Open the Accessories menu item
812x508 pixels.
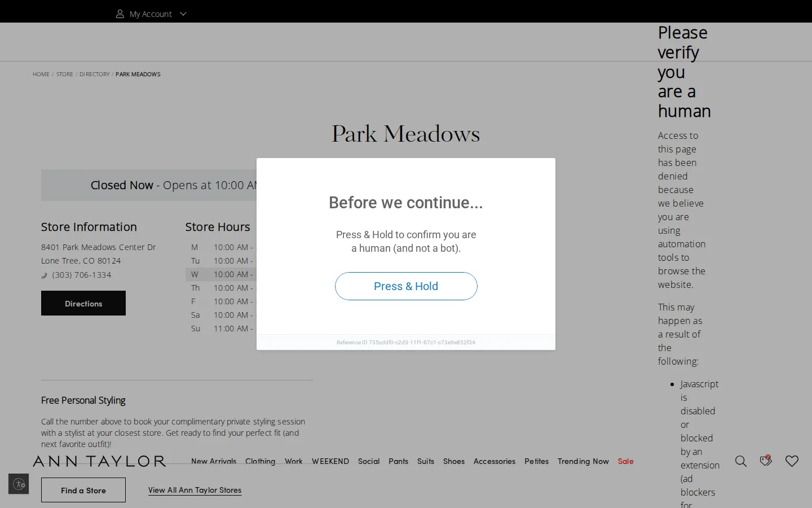[x=495, y=461]
